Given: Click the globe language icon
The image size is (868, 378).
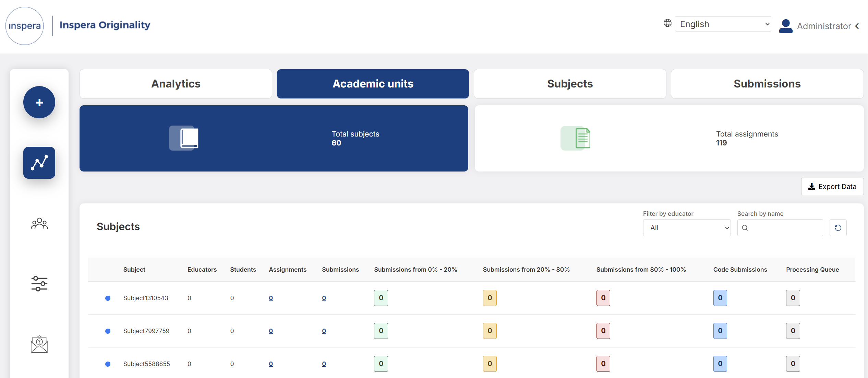Looking at the screenshot, I should (667, 23).
